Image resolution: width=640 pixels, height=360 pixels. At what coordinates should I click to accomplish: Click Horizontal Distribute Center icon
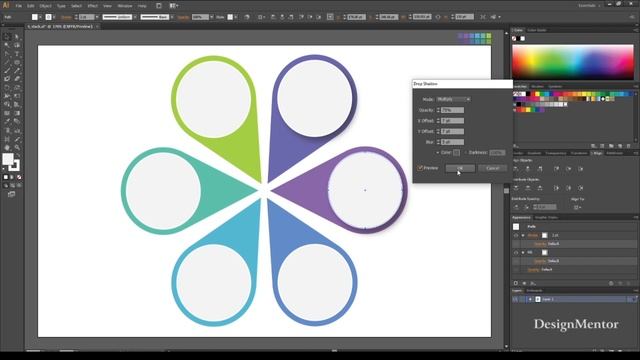point(569,188)
